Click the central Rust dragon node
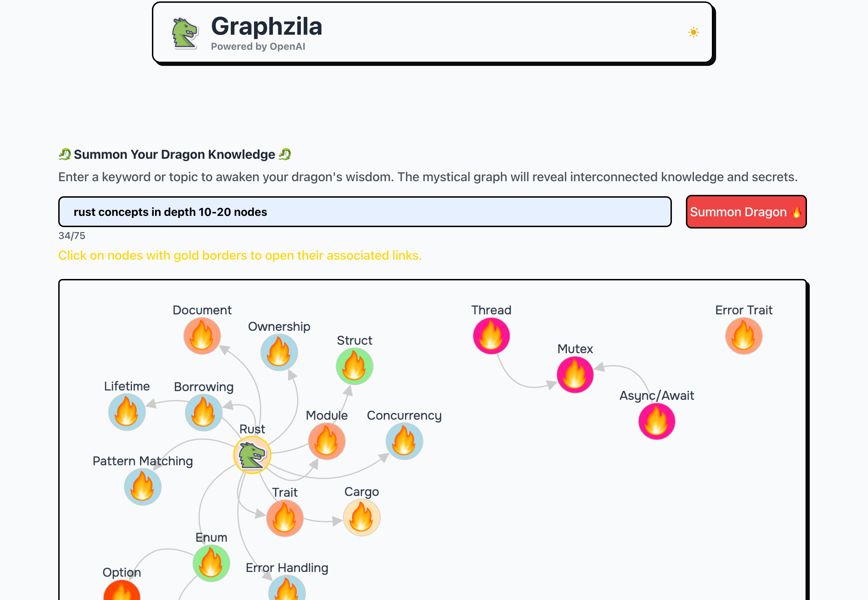The height and width of the screenshot is (600, 868). (x=252, y=455)
